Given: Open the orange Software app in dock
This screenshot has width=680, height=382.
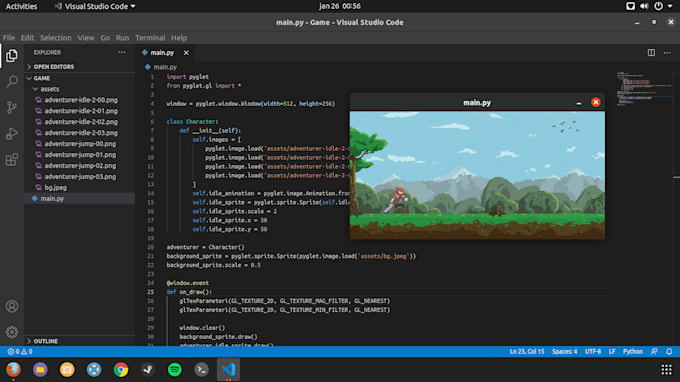Looking at the screenshot, I should (67, 369).
